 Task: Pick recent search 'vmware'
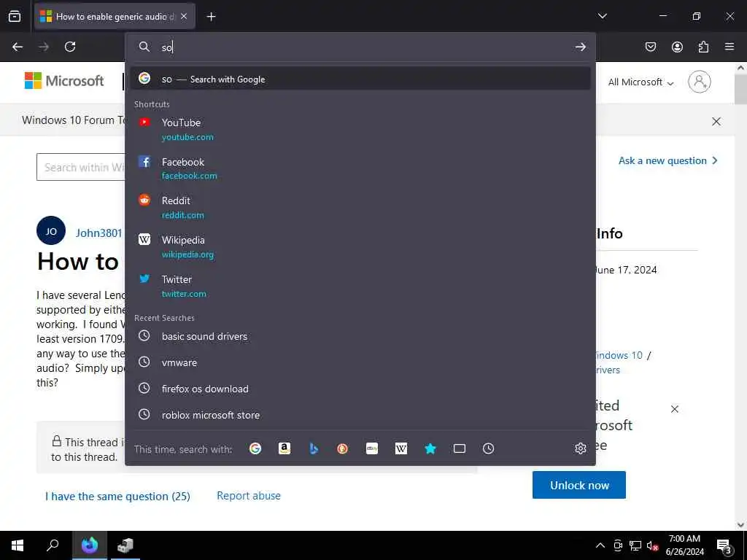(360, 362)
